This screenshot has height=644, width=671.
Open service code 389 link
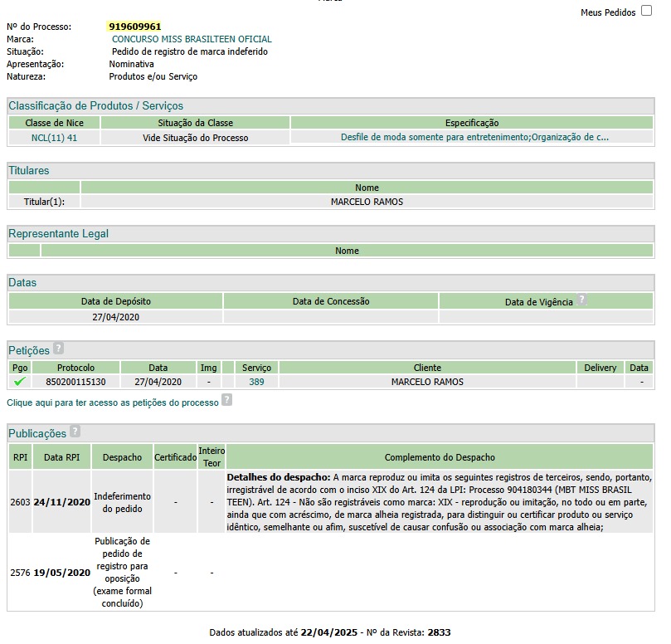tap(257, 382)
